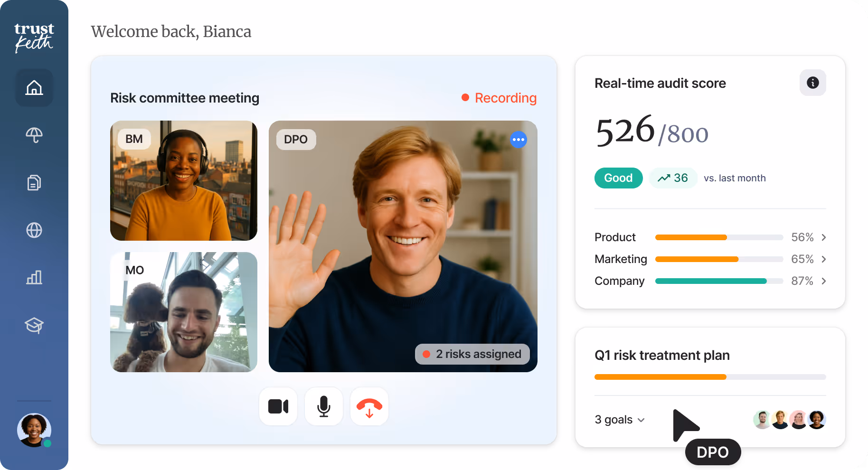Expand the 3 goals dropdown
The height and width of the screenshot is (470, 868).
coord(619,420)
